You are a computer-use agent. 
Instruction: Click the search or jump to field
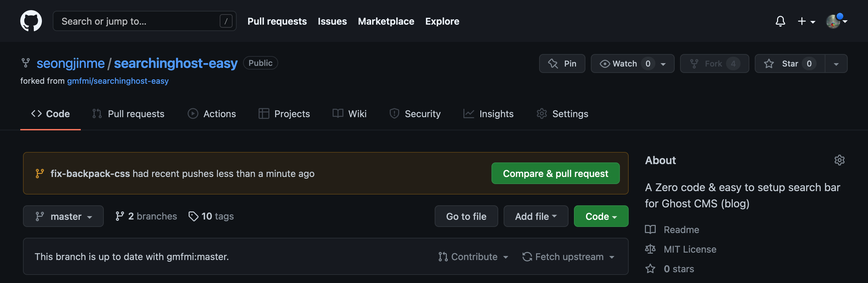click(x=144, y=21)
